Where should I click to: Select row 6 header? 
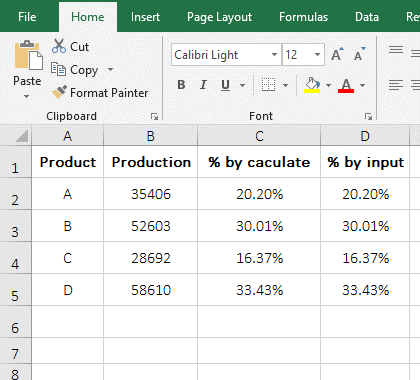click(x=15, y=322)
